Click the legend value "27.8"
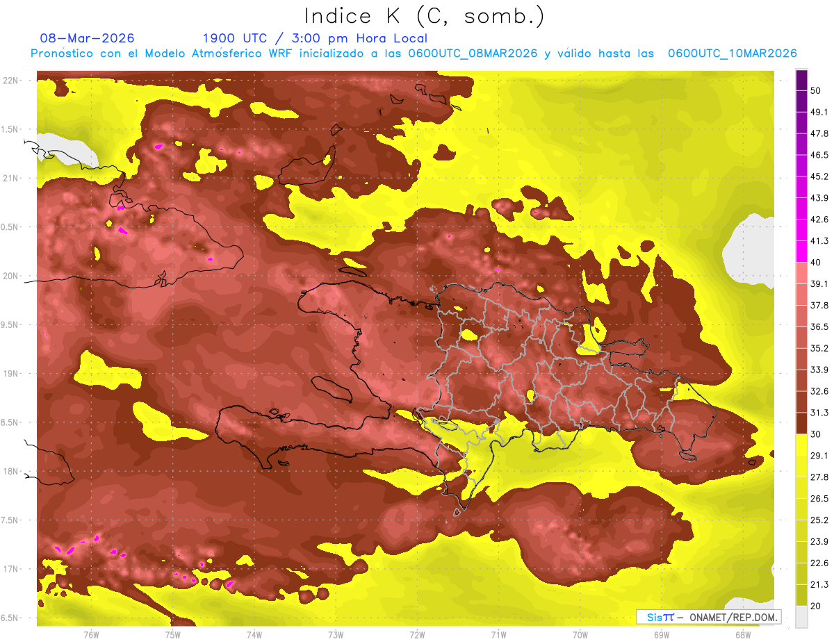The width and height of the screenshot is (834, 644). (x=819, y=477)
